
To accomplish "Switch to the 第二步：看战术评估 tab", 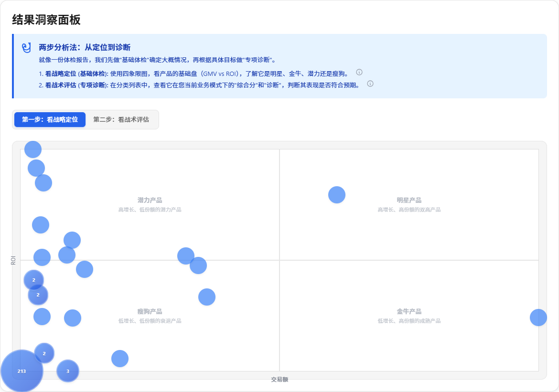I will click(122, 120).
